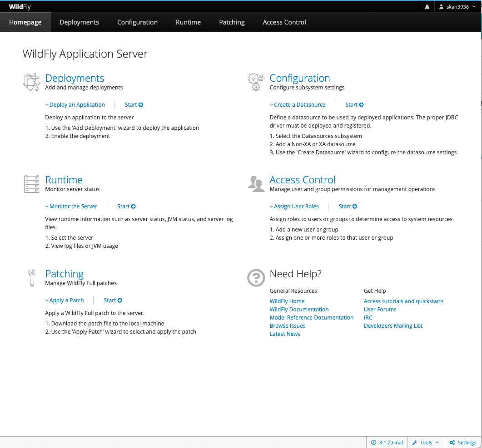Open the Deployments heading link
482x448 pixels.
coord(75,78)
